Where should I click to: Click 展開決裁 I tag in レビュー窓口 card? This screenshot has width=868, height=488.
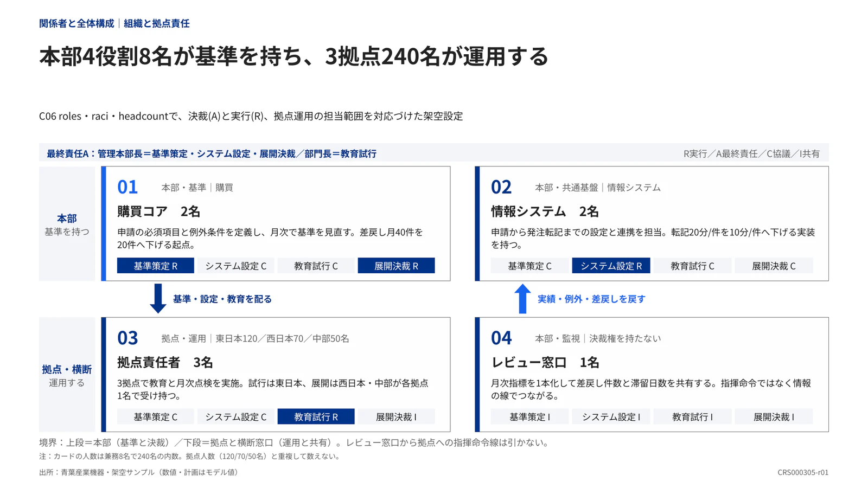pos(774,416)
